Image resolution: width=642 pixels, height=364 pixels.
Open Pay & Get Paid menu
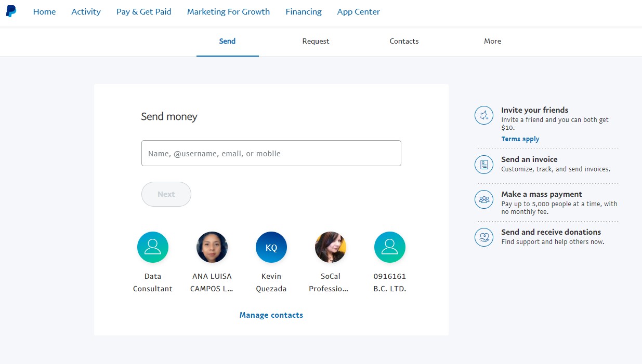tap(144, 11)
